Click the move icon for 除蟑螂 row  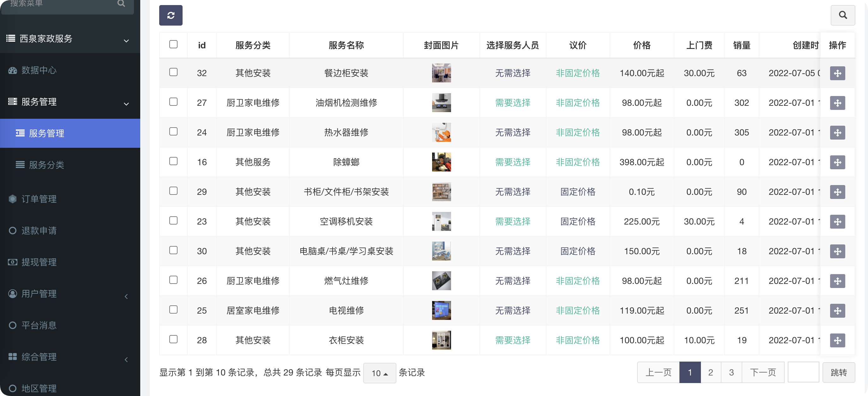coord(837,162)
